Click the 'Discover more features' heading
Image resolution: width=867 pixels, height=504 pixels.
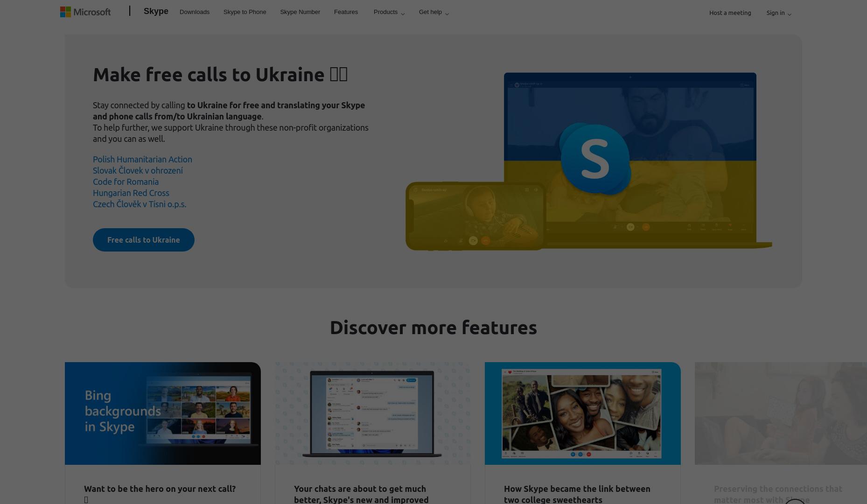[x=433, y=328]
